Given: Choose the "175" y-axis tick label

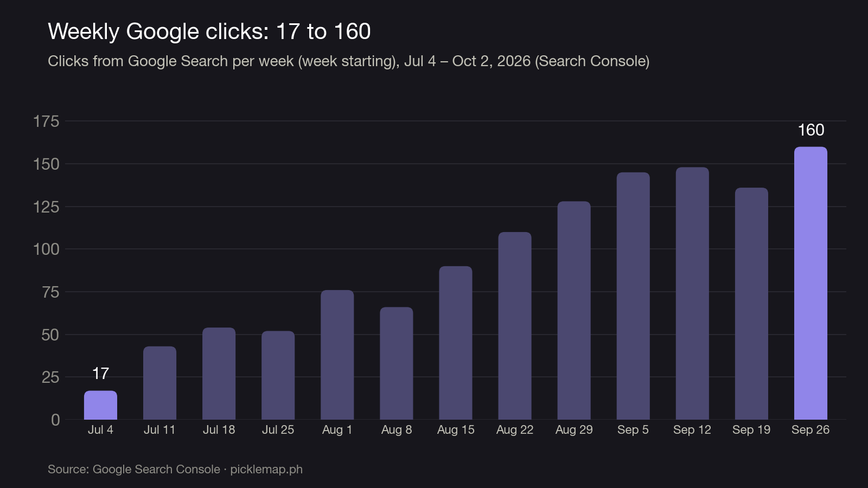Looking at the screenshot, I should point(46,121).
